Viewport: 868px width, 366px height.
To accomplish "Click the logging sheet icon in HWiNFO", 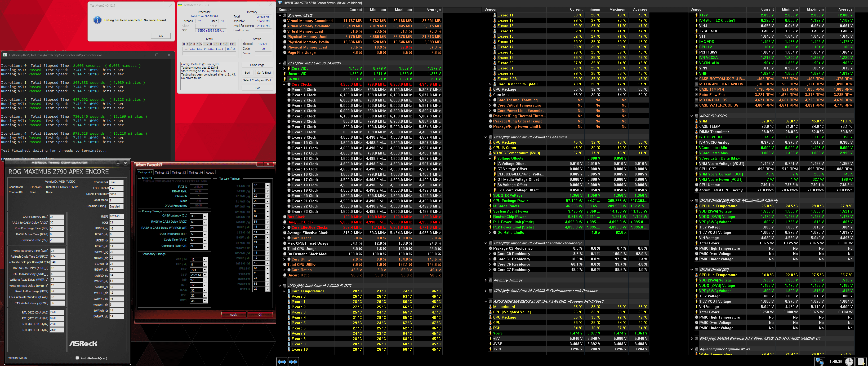I will click(x=861, y=361).
